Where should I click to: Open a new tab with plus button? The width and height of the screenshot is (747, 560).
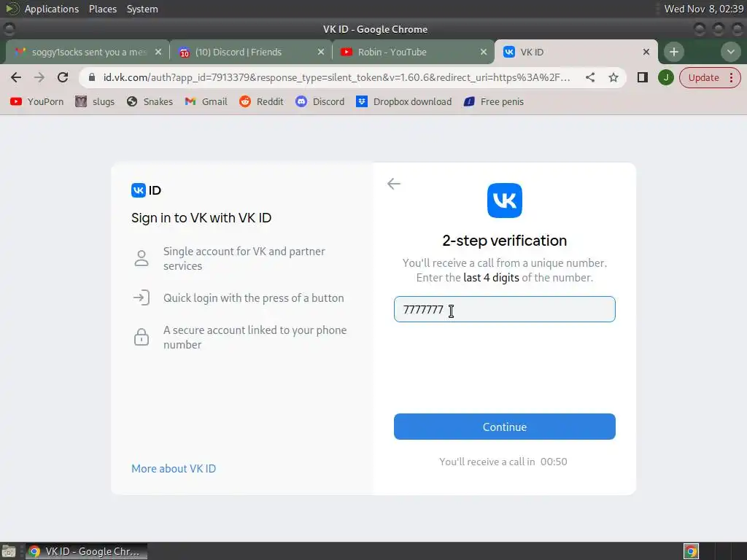pyautogui.click(x=673, y=52)
